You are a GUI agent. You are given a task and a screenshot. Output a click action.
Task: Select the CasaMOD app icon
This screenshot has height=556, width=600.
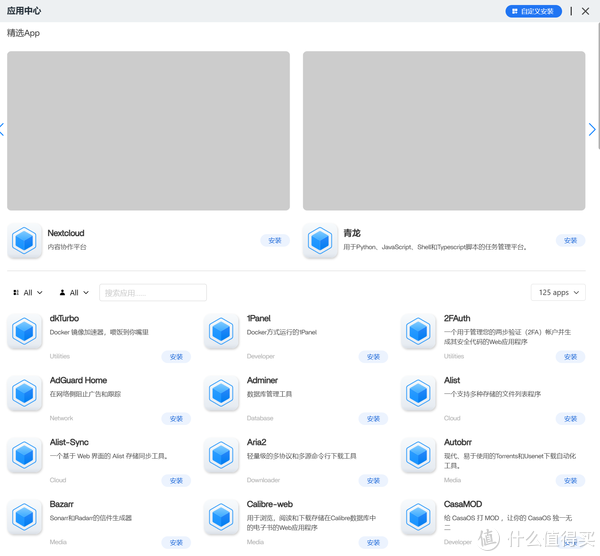tap(419, 517)
